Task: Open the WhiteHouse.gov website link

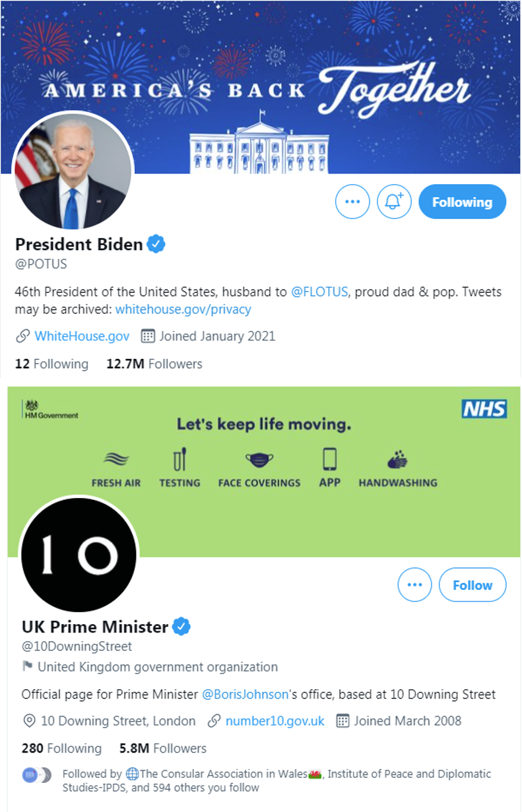Action: tap(81, 336)
